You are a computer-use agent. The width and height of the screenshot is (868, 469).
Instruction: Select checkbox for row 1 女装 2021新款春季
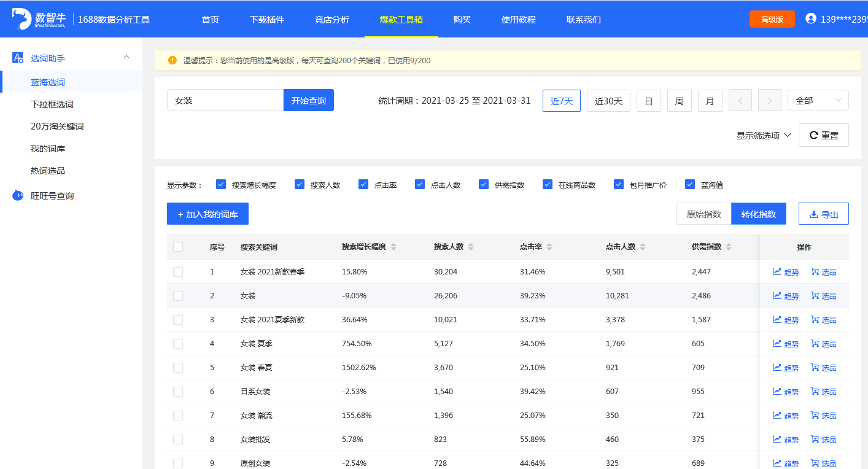tap(178, 271)
